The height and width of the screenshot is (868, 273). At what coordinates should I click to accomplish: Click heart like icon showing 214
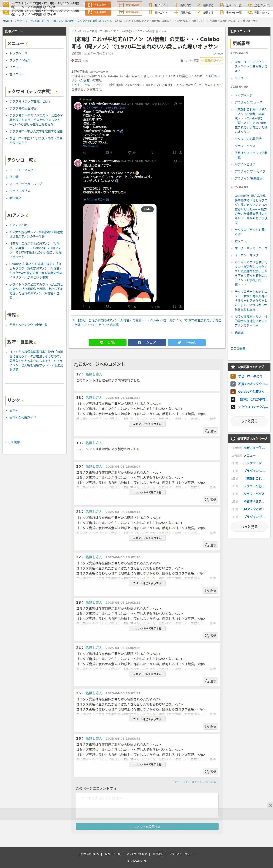[132, 152]
